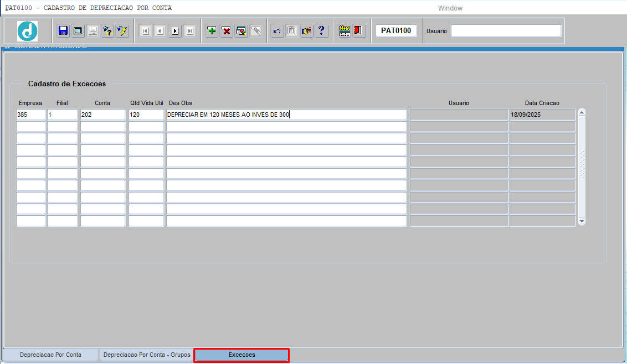Image resolution: width=627 pixels, height=364 pixels.
Task: Insert new record with green plus icon
Action: click(212, 31)
